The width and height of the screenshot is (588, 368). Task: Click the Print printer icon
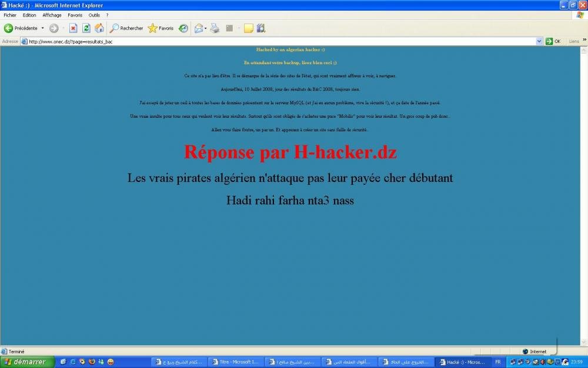click(x=215, y=28)
